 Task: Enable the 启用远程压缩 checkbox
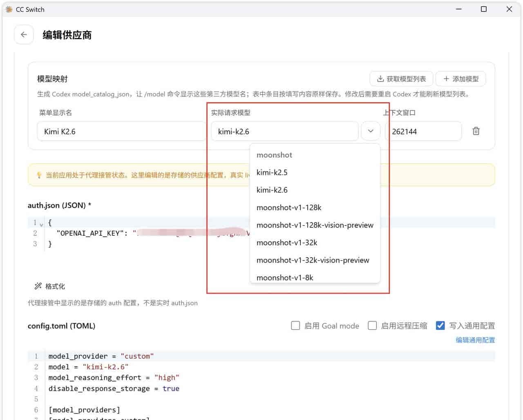pyautogui.click(x=372, y=325)
